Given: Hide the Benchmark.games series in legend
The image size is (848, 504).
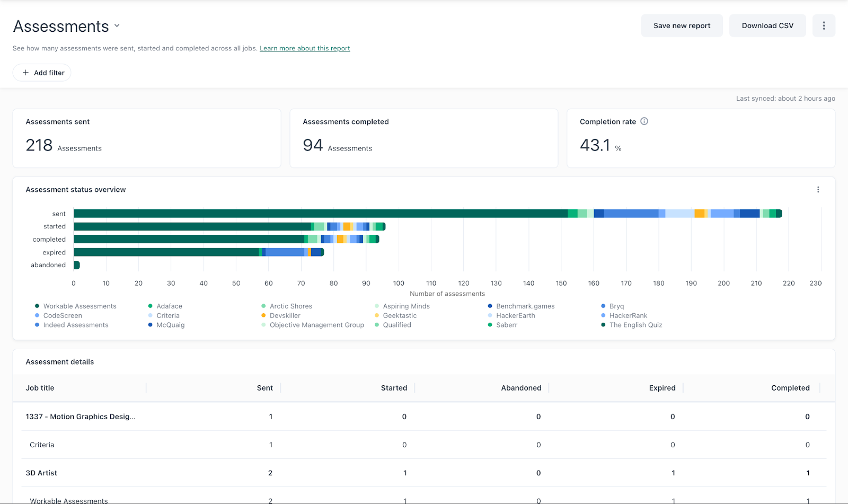Looking at the screenshot, I should (525, 306).
